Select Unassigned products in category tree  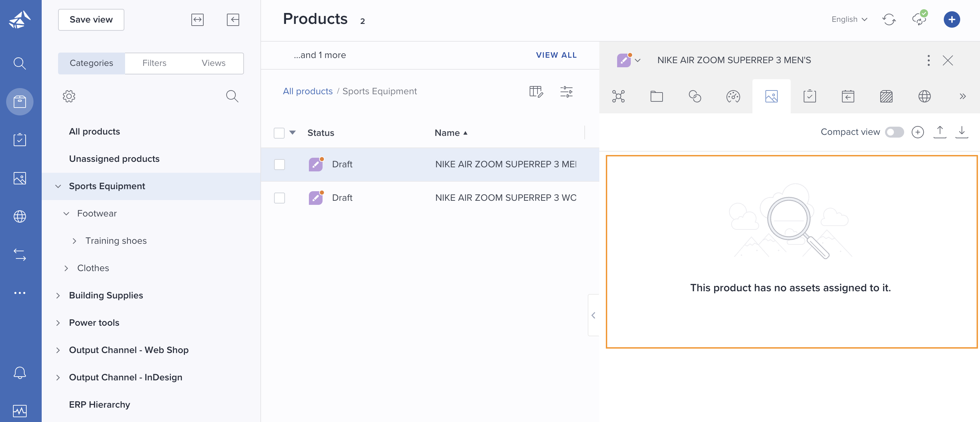[x=114, y=159]
